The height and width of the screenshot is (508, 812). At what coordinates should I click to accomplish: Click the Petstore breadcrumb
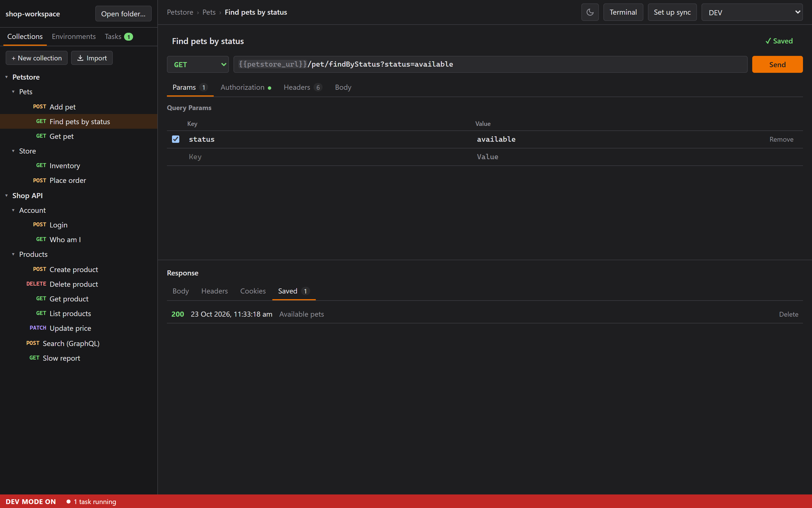coord(180,12)
